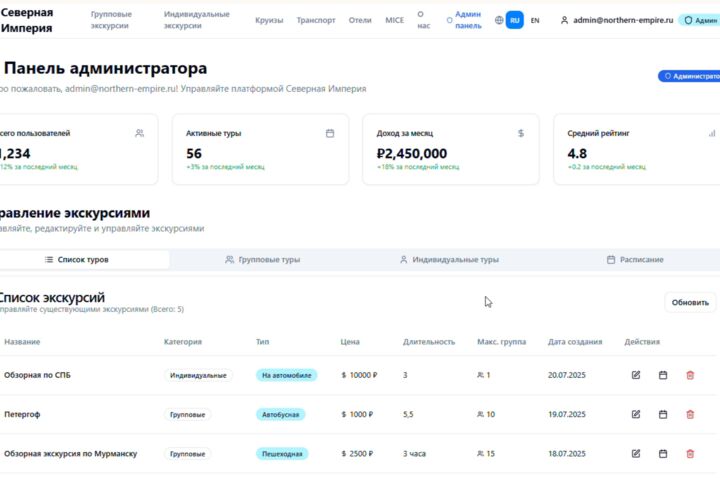Open the О нас page
720x480 pixels.
[x=423, y=20]
